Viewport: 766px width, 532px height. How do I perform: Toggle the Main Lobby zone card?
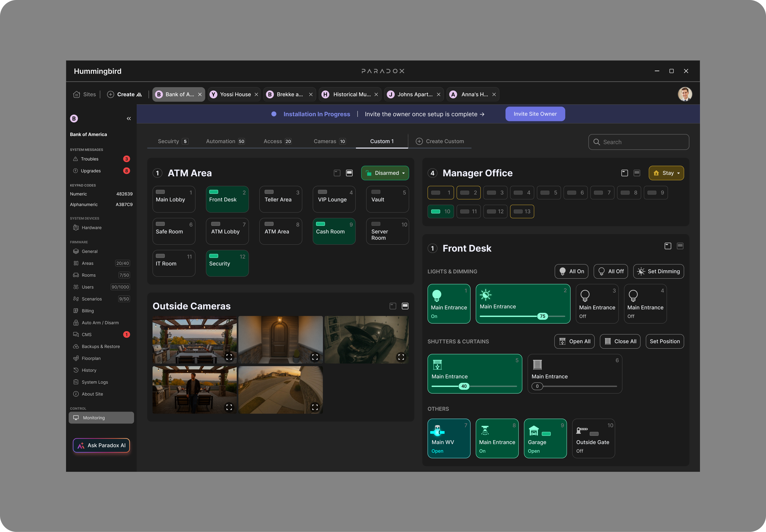(174, 199)
